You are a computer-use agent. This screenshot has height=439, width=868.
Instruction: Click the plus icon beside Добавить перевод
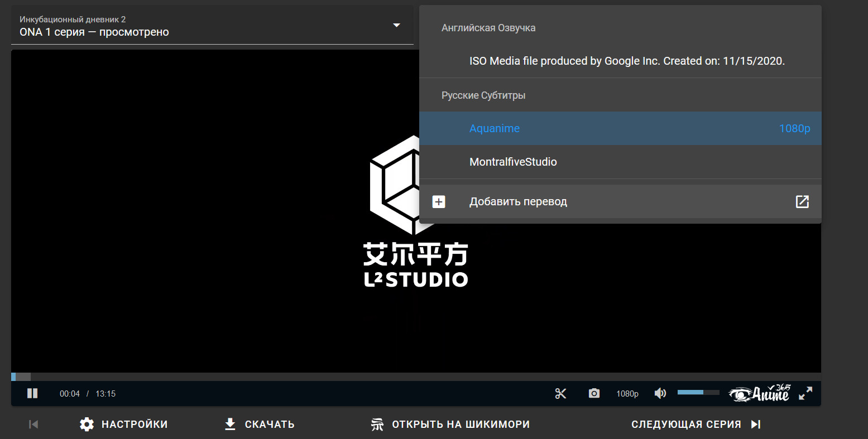pos(439,201)
